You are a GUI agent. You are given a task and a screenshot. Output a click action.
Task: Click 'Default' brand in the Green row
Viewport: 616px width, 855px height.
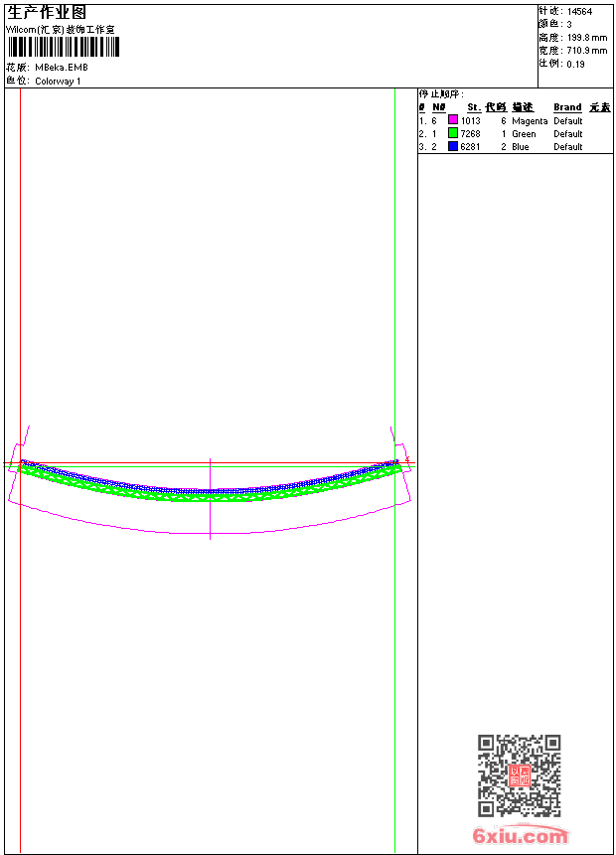point(568,134)
